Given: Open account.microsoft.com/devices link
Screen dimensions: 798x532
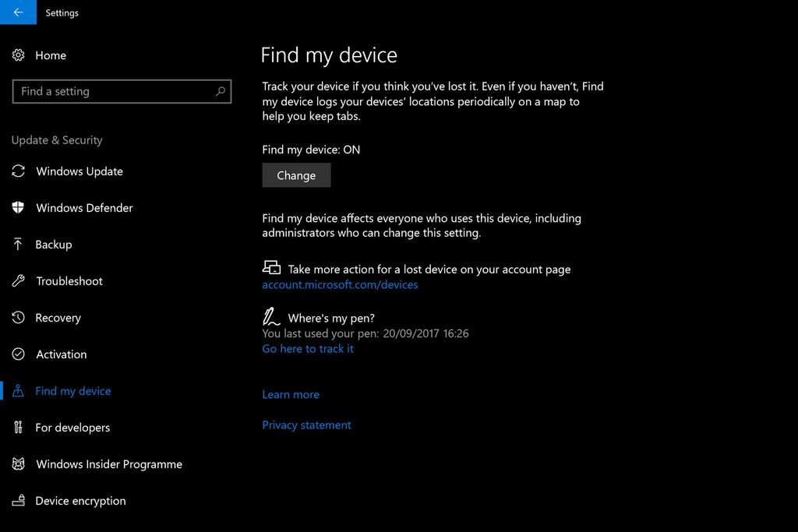Looking at the screenshot, I should tap(340, 284).
